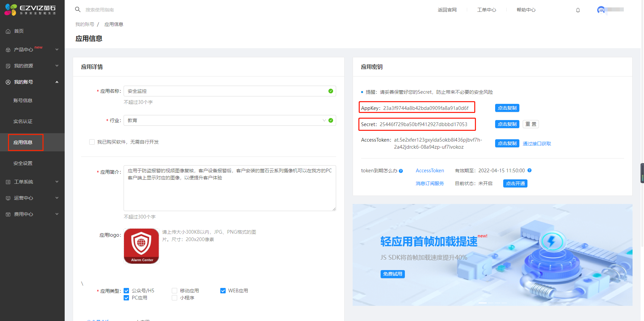
Task: Click the 费用中心 sidebar icon
Action: (x=8, y=214)
